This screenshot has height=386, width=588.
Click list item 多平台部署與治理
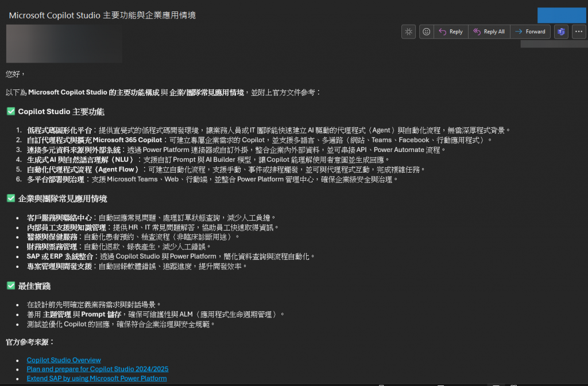(212, 180)
